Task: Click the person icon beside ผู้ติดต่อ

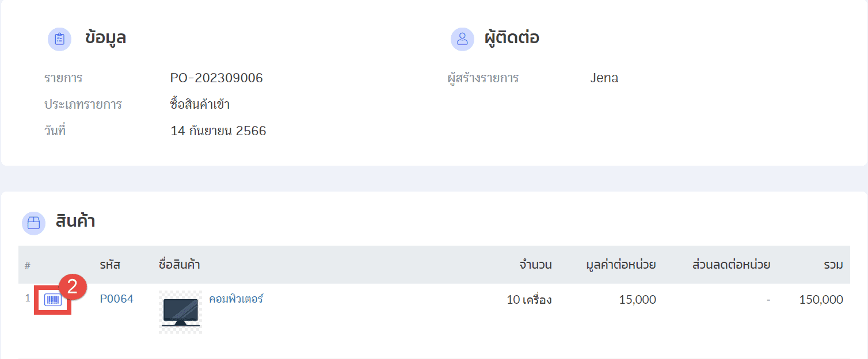Action: click(x=462, y=39)
